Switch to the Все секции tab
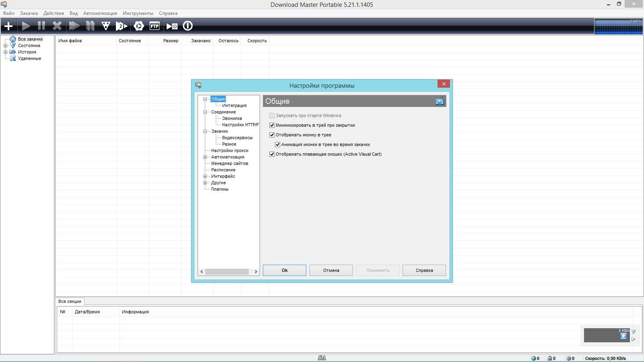644x362 pixels. pyautogui.click(x=70, y=301)
